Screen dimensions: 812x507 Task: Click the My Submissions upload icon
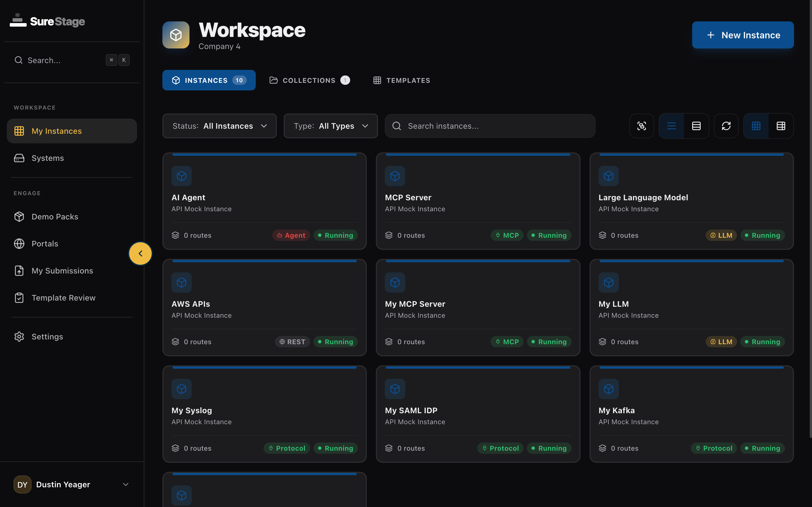(x=19, y=271)
